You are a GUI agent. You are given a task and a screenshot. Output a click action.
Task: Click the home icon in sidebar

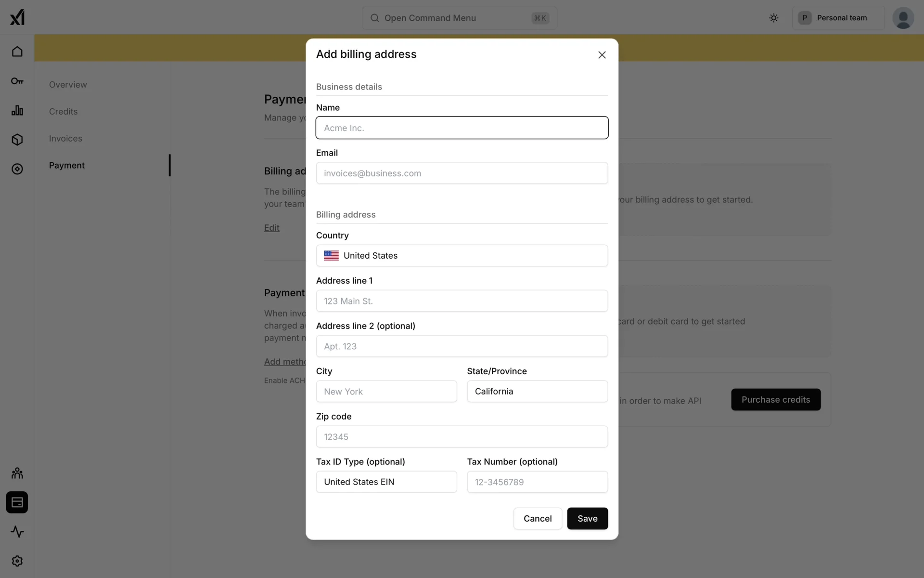[17, 52]
